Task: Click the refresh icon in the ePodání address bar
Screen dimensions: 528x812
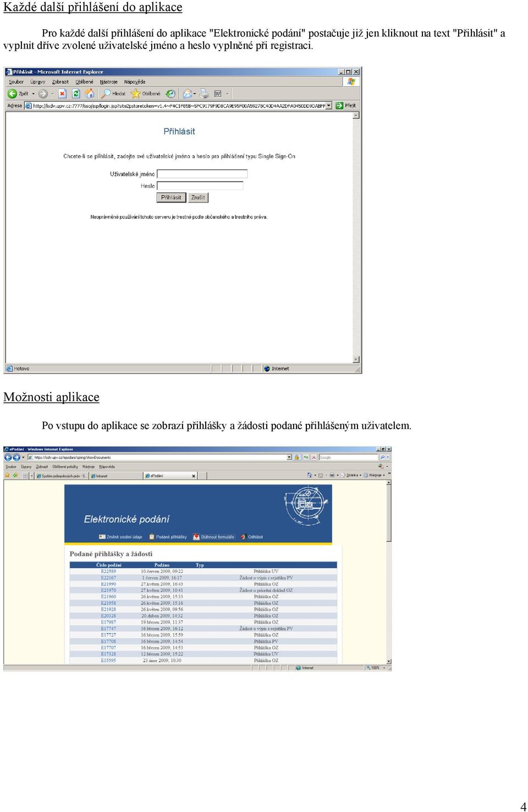Action: pyautogui.click(x=306, y=457)
